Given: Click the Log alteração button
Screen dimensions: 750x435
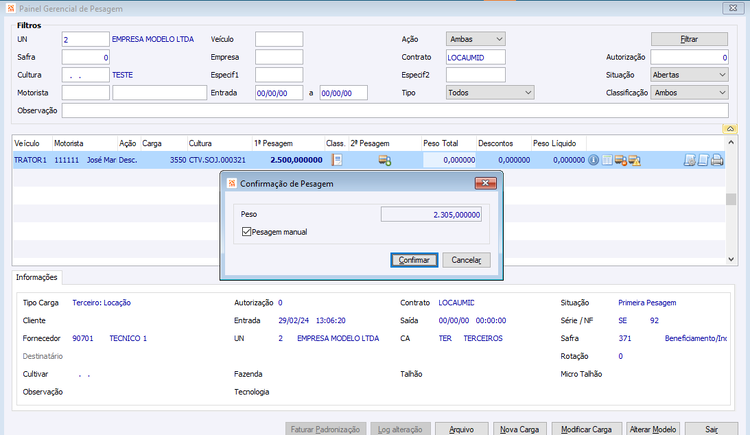Looking at the screenshot, I should [x=400, y=429].
